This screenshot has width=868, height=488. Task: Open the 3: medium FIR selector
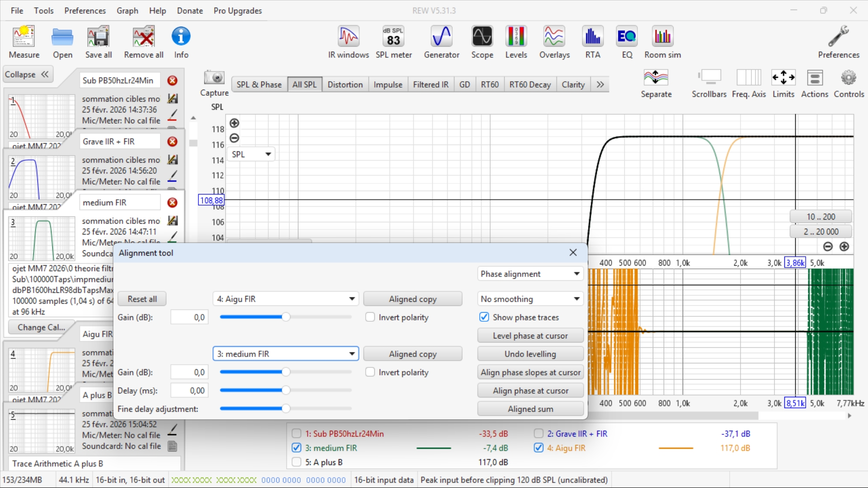[x=286, y=354]
